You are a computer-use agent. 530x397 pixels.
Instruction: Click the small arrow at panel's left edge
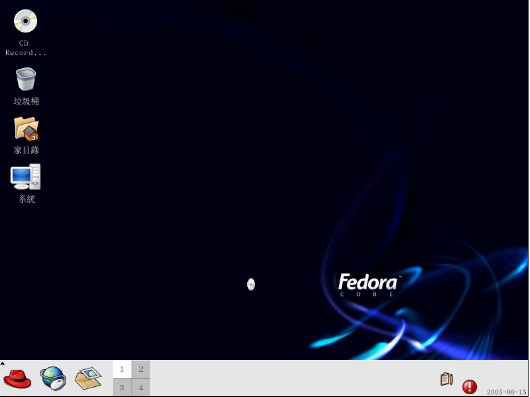(x=2, y=364)
